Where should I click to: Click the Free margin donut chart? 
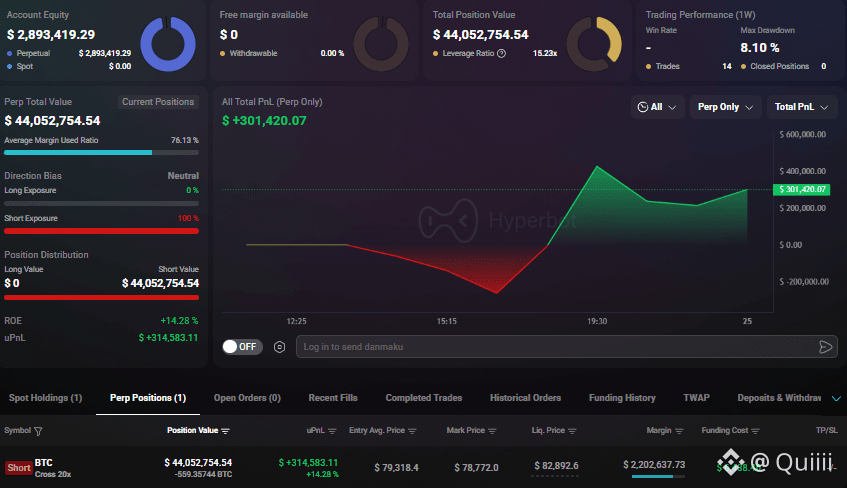[381, 44]
